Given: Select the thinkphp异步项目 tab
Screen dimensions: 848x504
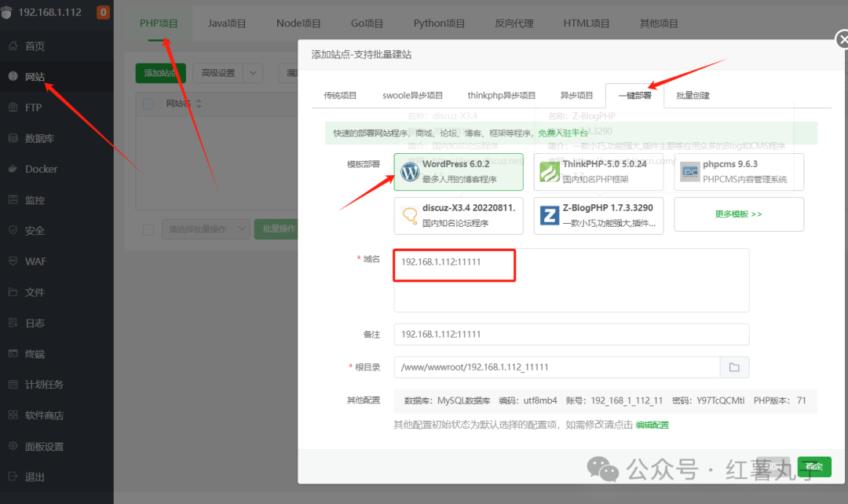Looking at the screenshot, I should [501, 95].
